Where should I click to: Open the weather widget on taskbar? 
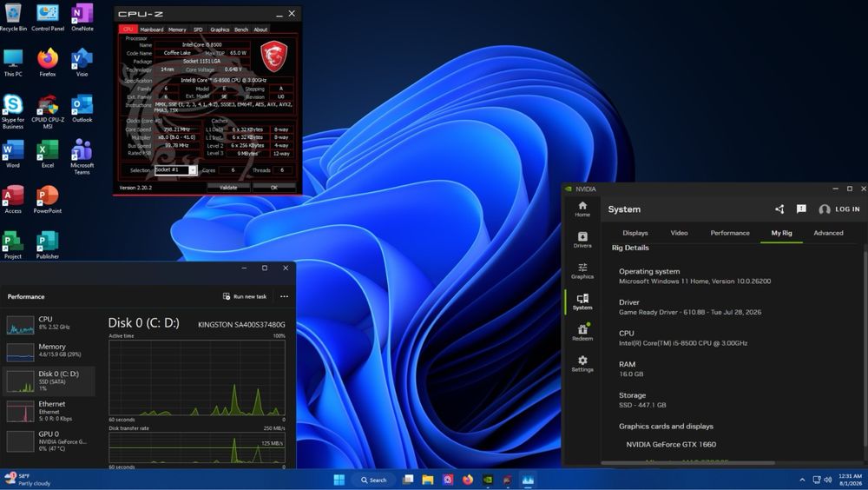click(28, 480)
